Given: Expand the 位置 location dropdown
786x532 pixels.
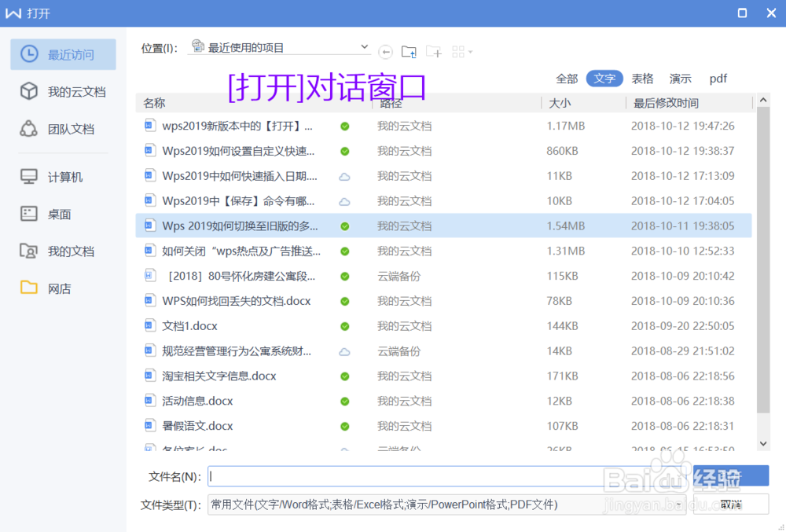Looking at the screenshot, I should tap(365, 47).
